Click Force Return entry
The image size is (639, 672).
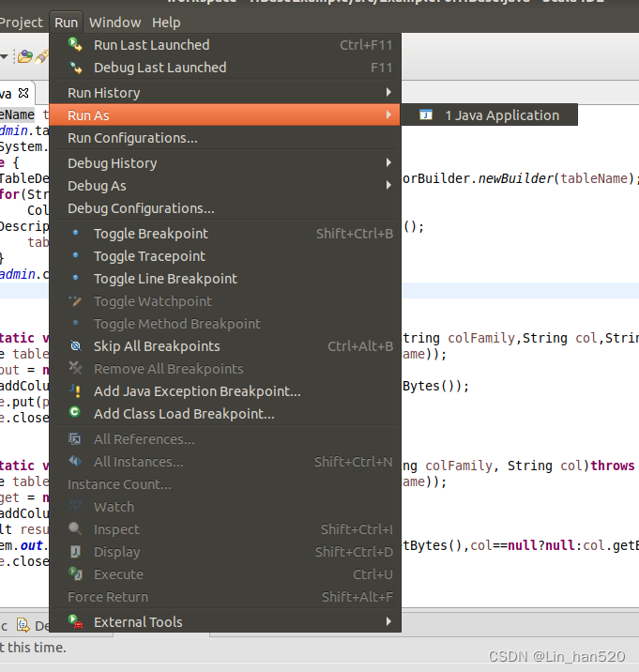(225, 597)
